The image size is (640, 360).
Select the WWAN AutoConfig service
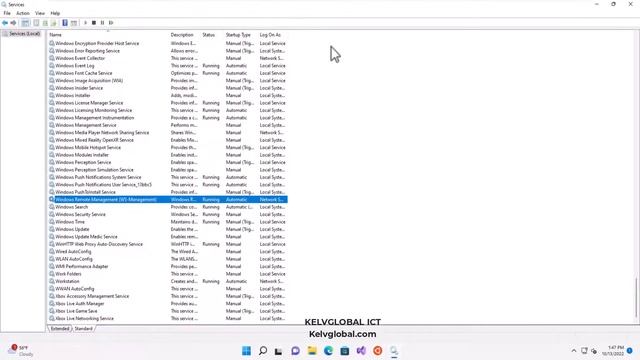(x=168, y=289)
